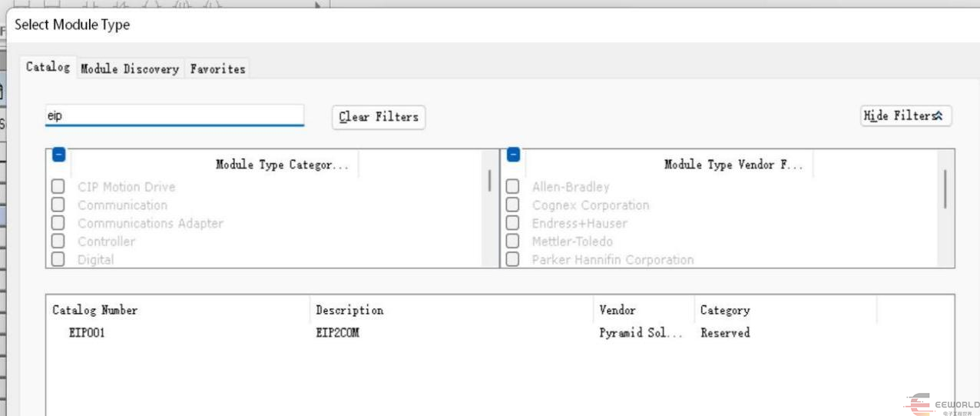The width and height of the screenshot is (980, 416).
Task: Click the Clear Filters button
Action: coord(379,117)
